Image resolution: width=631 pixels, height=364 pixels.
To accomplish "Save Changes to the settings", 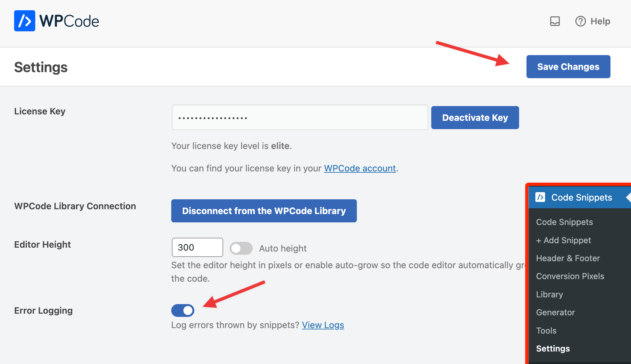I will point(568,67).
